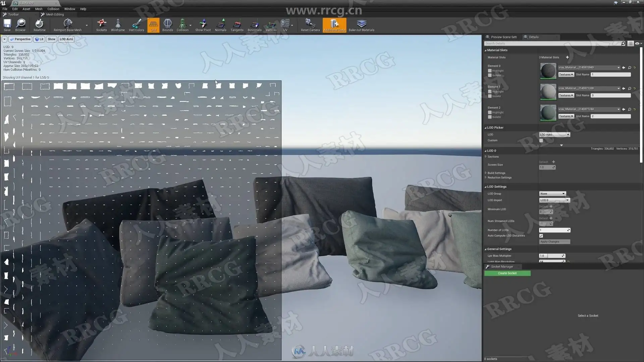Screen dimensions: 644x362
Task: Click Reimport Base Mesh icon
Action: [67, 25]
